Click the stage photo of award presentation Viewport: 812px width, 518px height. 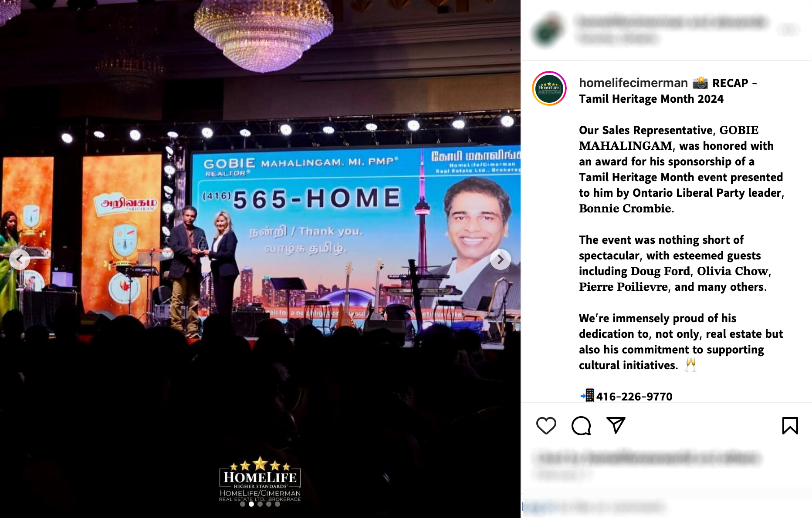coord(260,259)
